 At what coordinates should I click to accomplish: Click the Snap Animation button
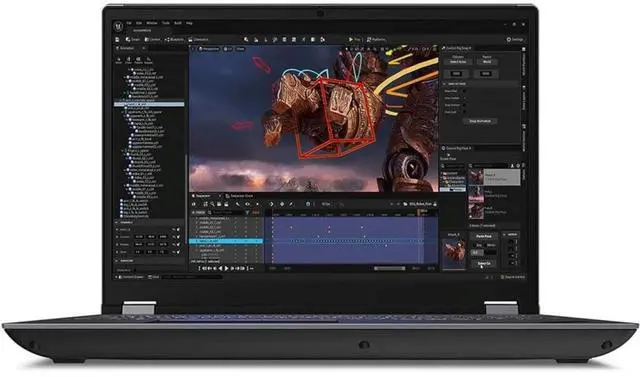point(480,121)
